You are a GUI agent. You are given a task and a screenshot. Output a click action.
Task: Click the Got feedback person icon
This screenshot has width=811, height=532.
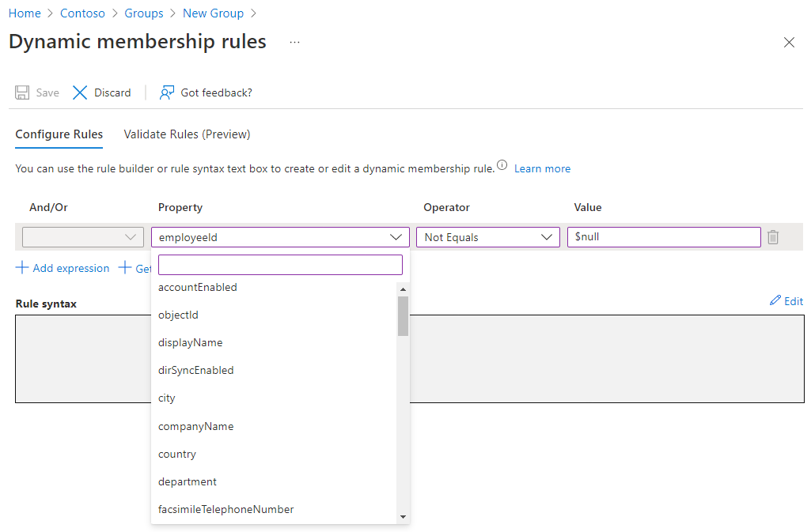point(166,92)
